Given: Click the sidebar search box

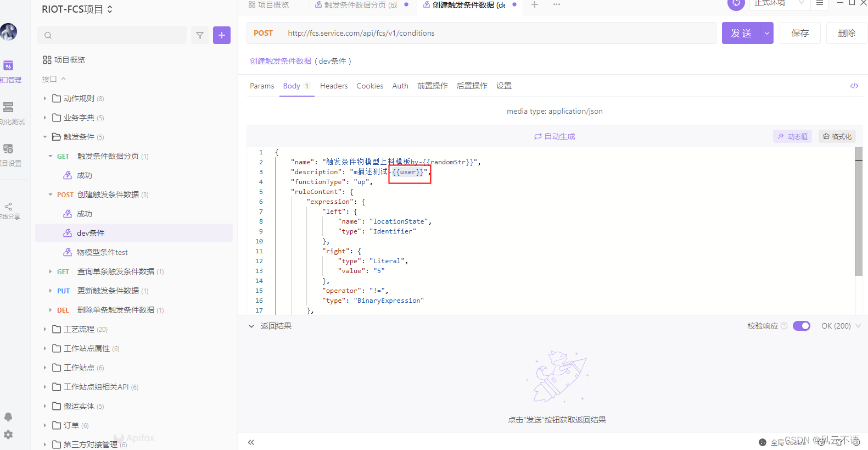Looking at the screenshot, I should point(112,35).
